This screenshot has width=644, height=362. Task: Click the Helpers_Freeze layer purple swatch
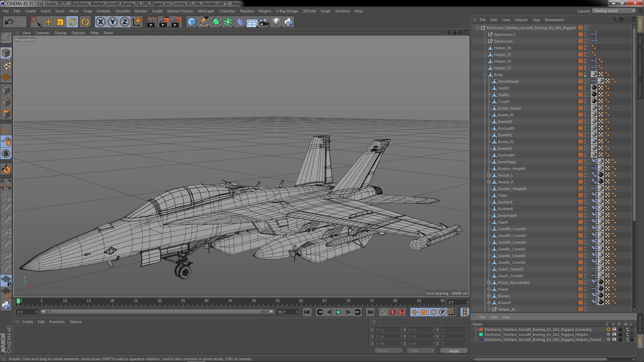481,340
